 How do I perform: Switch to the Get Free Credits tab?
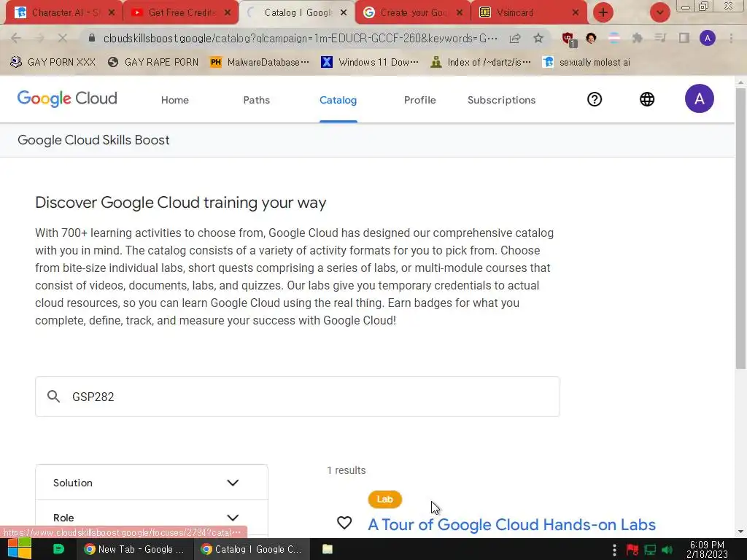click(180, 12)
